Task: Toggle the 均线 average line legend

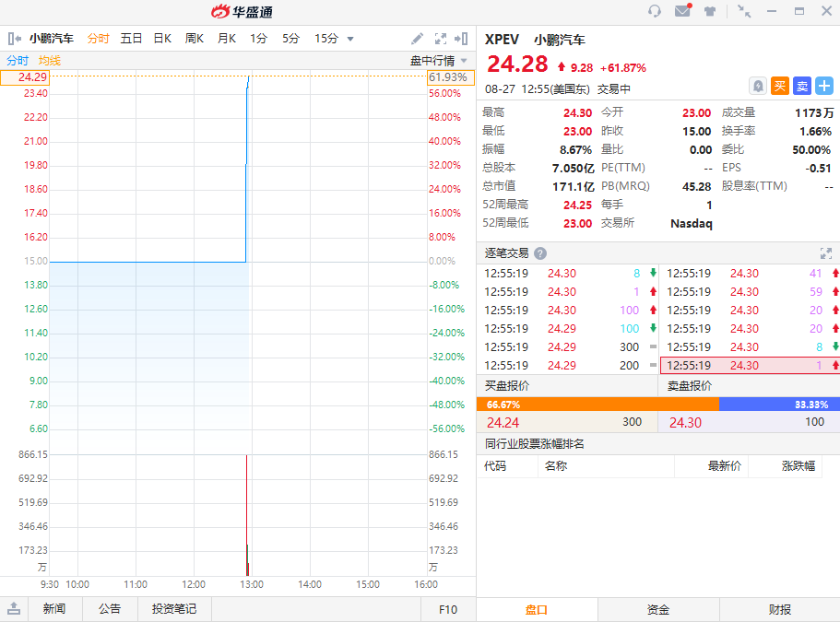Action: [x=49, y=61]
